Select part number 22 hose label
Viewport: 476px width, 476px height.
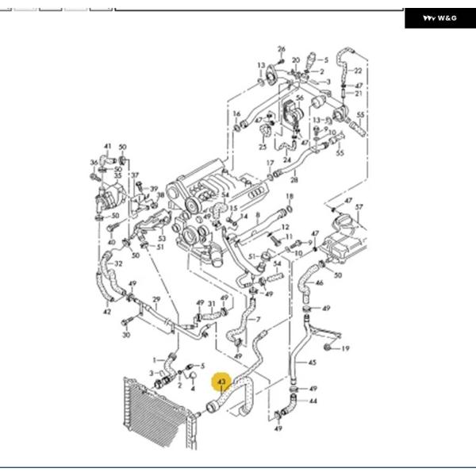point(358,71)
